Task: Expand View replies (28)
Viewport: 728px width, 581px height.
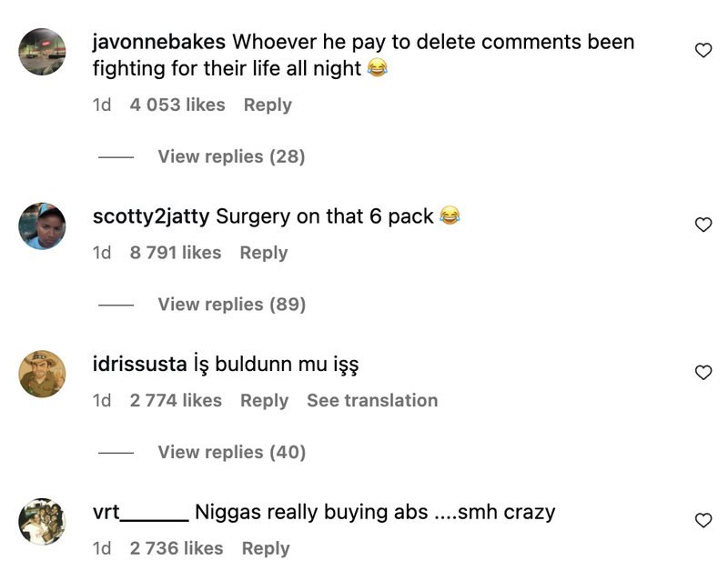Action: pyautogui.click(x=231, y=156)
